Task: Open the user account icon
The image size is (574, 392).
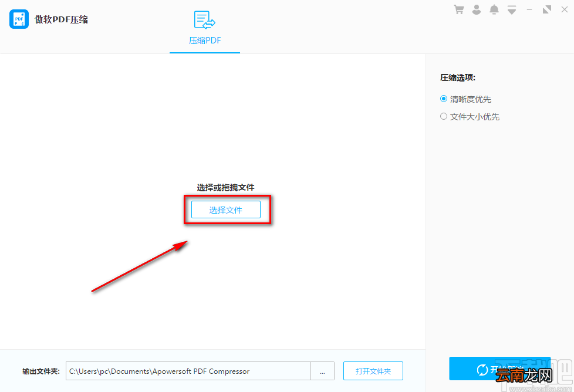Action: (x=476, y=9)
